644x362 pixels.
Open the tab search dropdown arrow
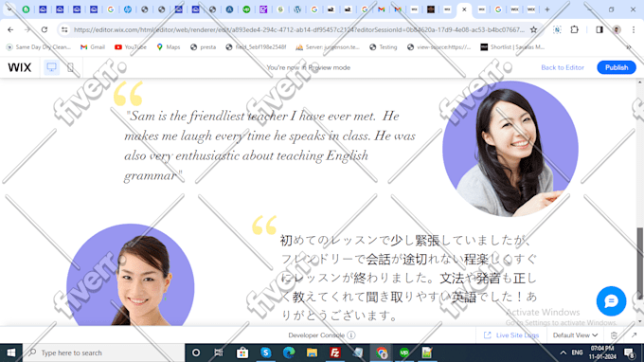pos(9,9)
